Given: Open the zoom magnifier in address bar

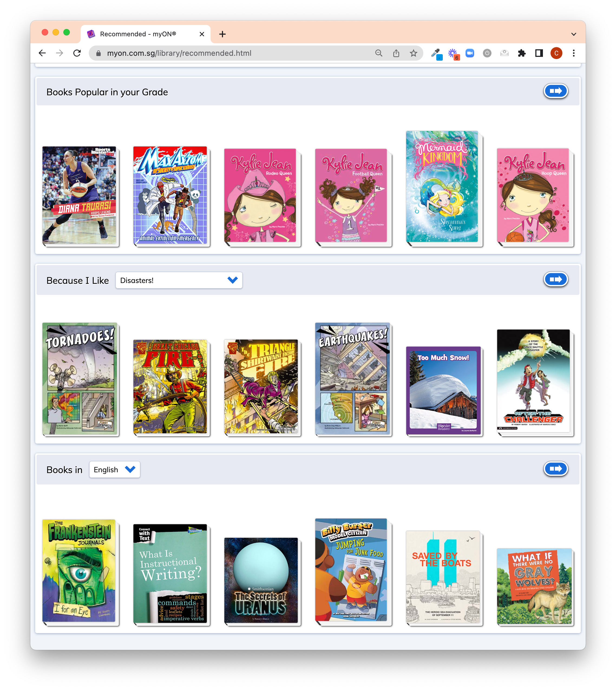Looking at the screenshot, I should pyautogui.click(x=379, y=53).
